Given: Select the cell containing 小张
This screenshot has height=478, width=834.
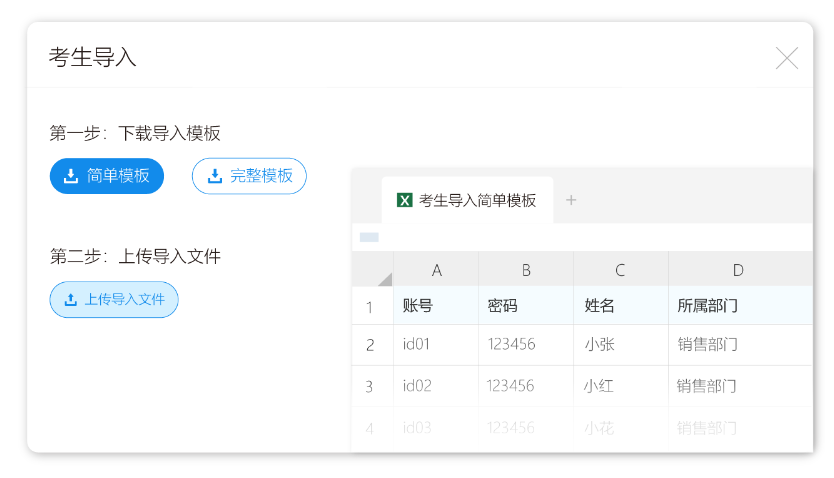Looking at the screenshot, I should [620, 345].
